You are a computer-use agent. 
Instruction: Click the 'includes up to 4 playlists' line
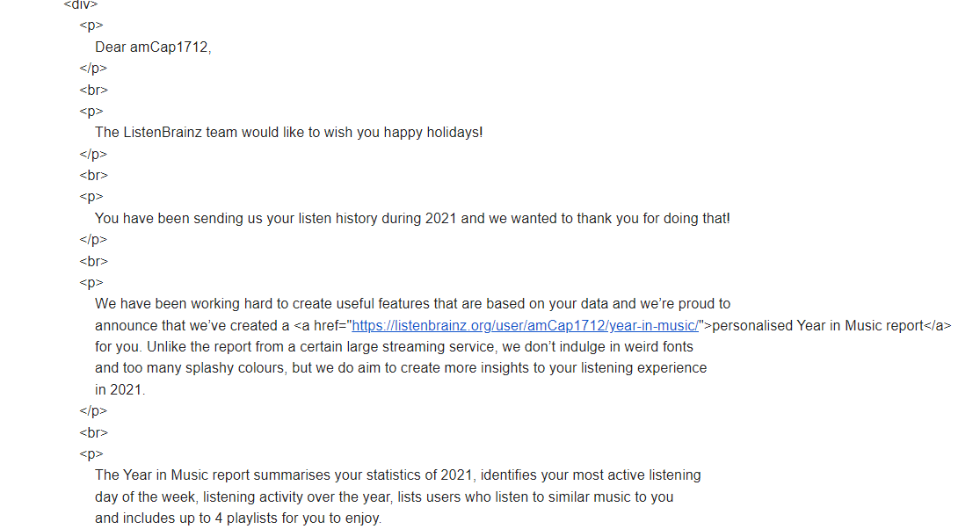[x=238, y=518]
